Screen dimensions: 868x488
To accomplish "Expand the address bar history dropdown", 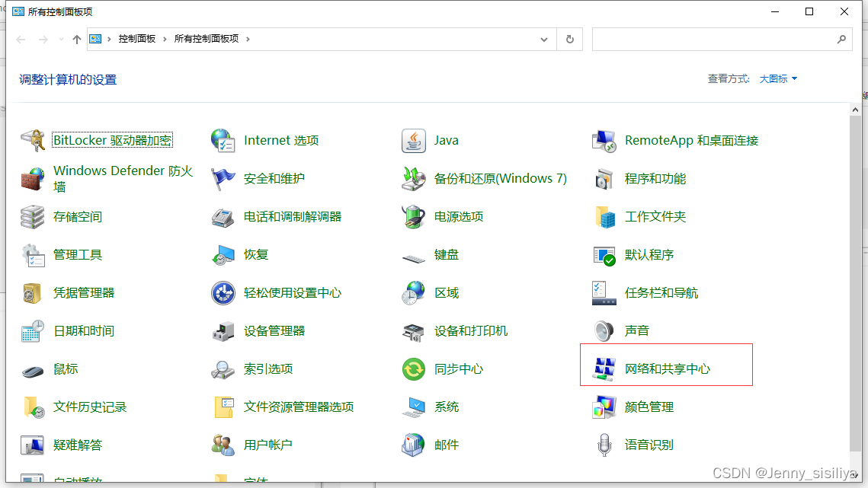I will tap(543, 40).
